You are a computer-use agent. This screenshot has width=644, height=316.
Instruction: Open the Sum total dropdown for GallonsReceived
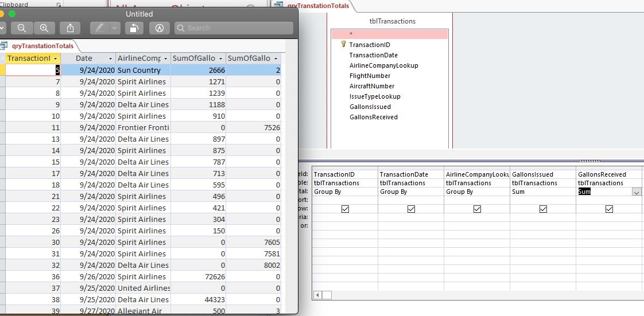[637, 192]
